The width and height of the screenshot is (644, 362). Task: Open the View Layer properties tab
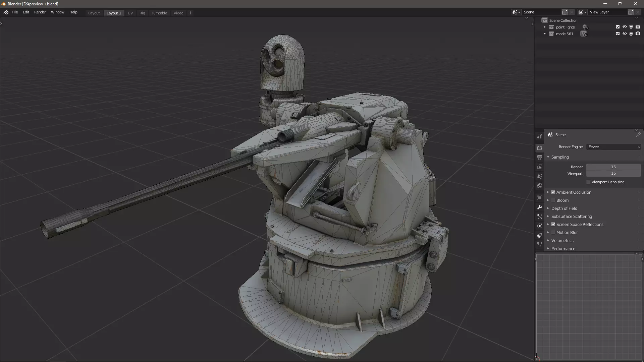pyautogui.click(x=539, y=167)
